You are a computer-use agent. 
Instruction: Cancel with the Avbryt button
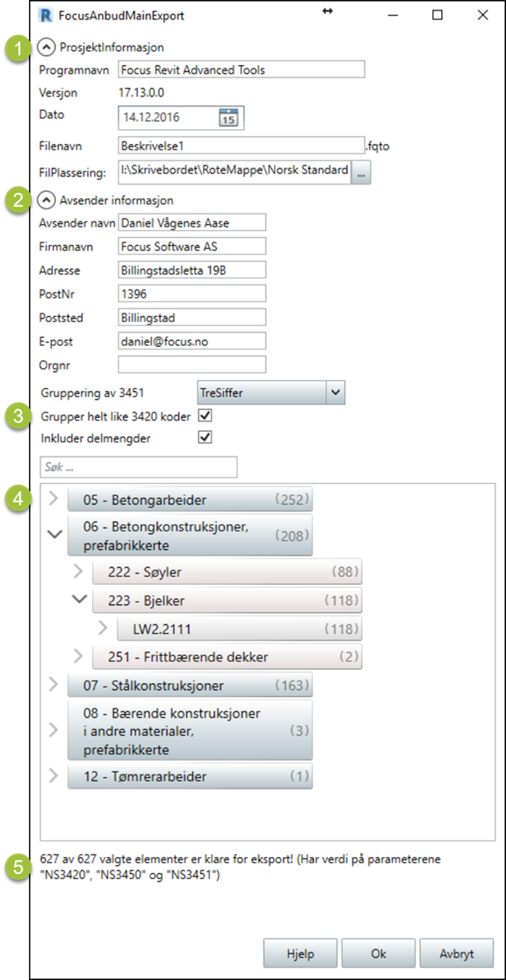point(456,954)
